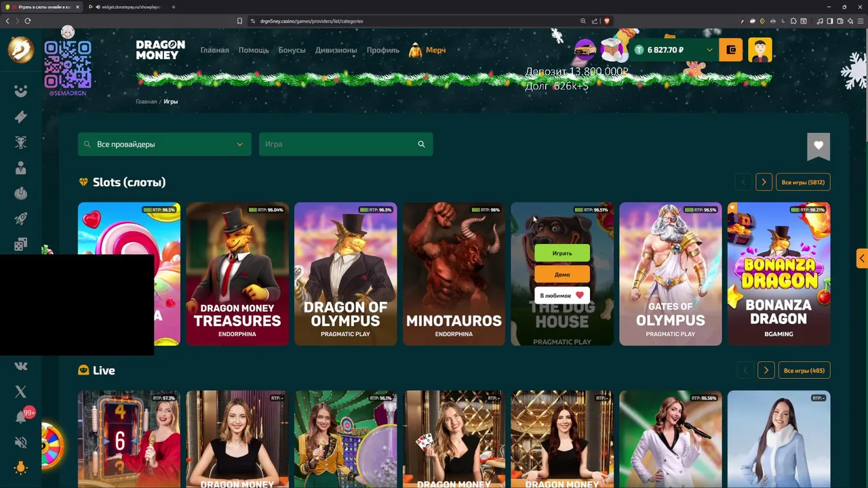Click Главная breadcrumb link
Screen dimensions: 868x488
146,102
